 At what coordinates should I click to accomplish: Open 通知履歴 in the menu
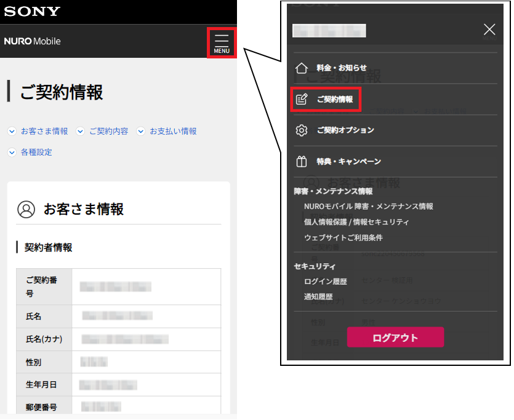point(318,296)
